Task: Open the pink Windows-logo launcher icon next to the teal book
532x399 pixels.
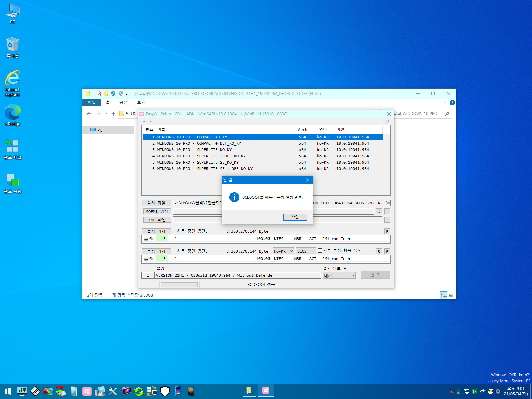Action: 87,391
